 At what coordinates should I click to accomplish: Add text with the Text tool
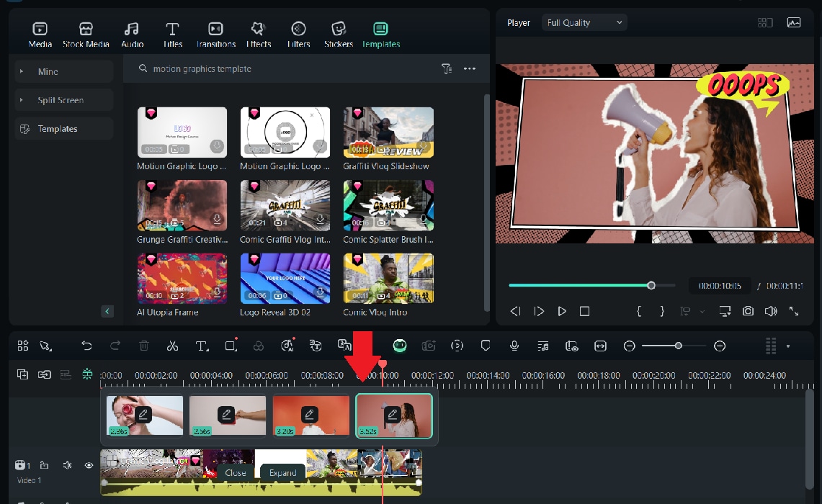click(202, 346)
